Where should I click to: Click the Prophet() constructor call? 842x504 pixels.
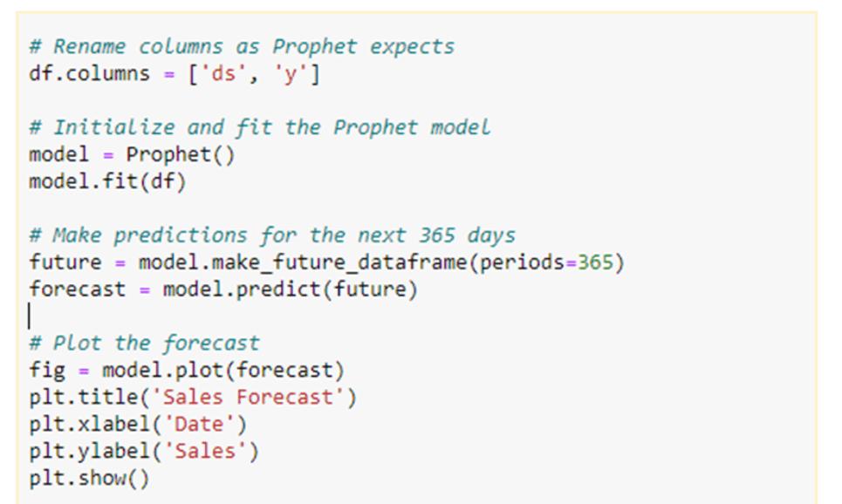click(x=181, y=154)
